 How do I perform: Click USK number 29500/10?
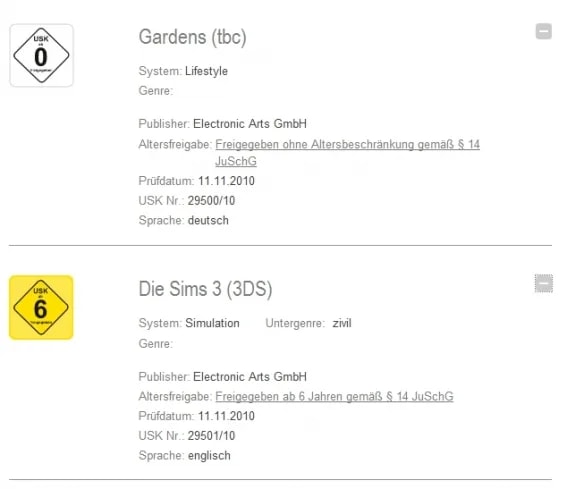pos(211,200)
